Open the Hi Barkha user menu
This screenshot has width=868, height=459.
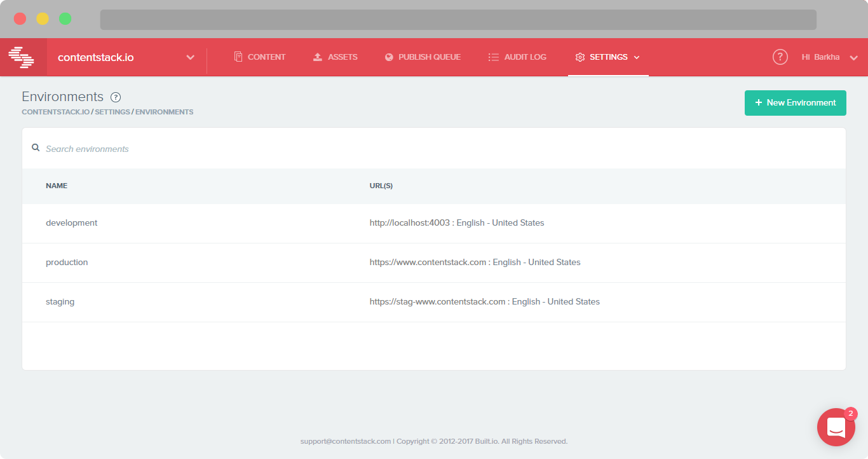coord(830,57)
